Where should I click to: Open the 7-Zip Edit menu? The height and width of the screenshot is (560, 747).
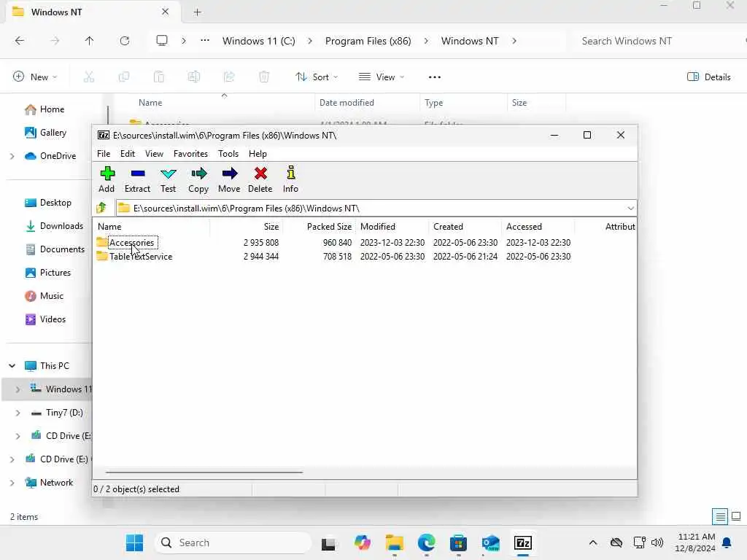(x=127, y=154)
